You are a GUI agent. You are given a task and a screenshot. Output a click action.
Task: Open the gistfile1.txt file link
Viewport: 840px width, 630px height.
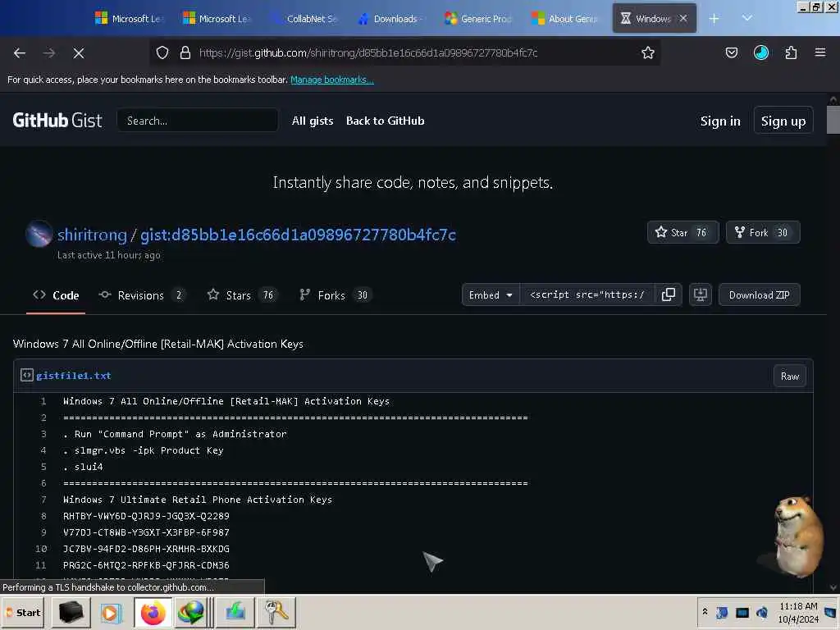pyautogui.click(x=73, y=376)
